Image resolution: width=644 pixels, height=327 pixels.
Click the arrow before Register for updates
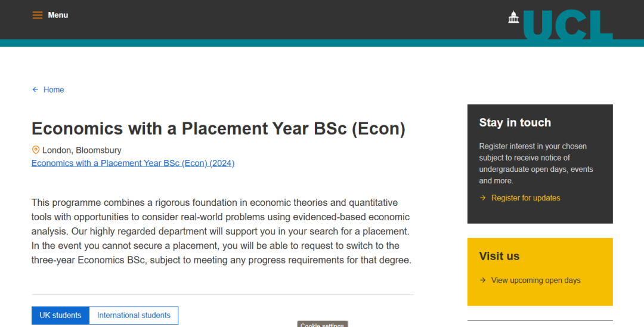[483, 198]
